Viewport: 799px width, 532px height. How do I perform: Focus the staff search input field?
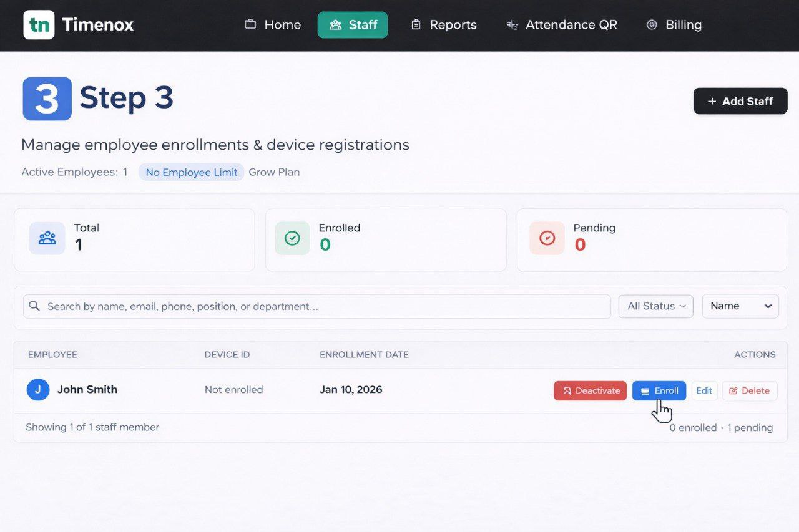[325, 306]
